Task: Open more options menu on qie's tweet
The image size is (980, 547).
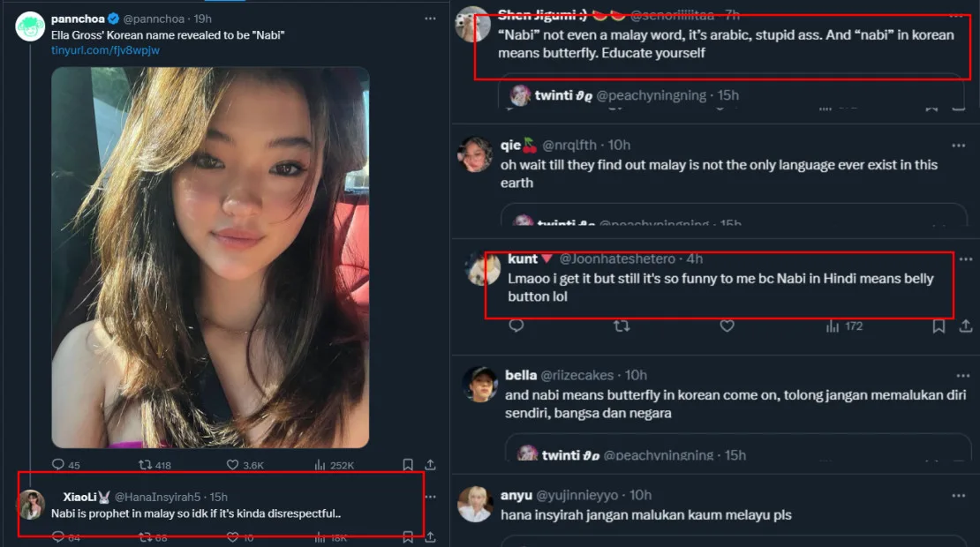Action: [958, 145]
